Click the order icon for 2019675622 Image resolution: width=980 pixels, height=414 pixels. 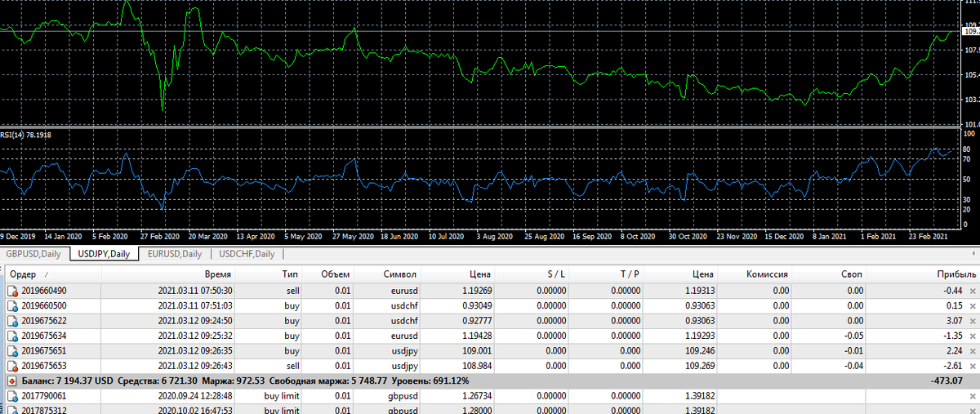click(x=12, y=321)
